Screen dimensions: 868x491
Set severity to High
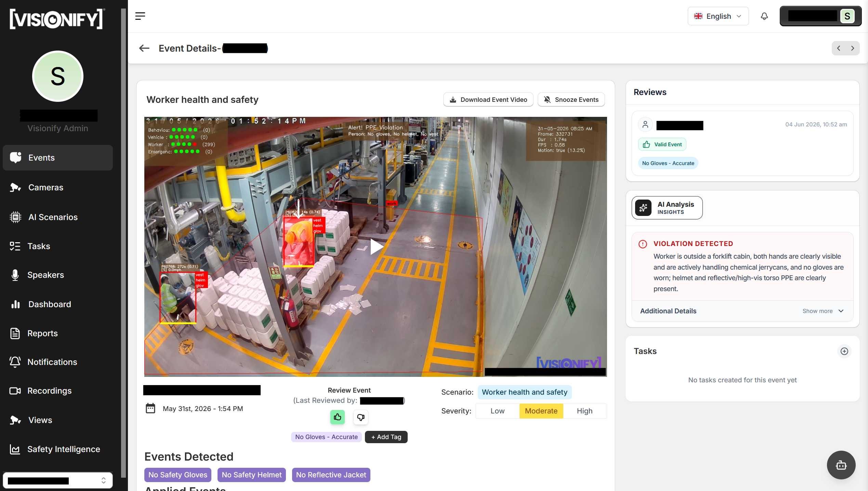585,411
